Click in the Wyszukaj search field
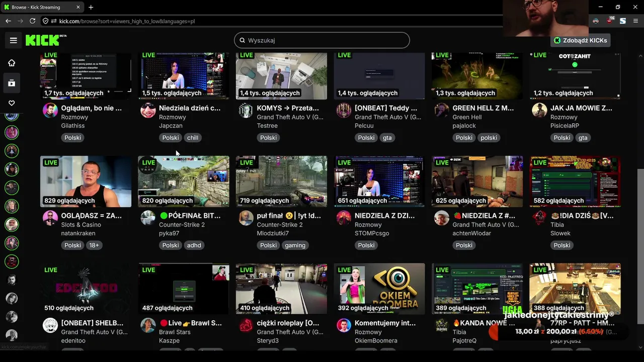This screenshot has width=644, height=362. 322,40
